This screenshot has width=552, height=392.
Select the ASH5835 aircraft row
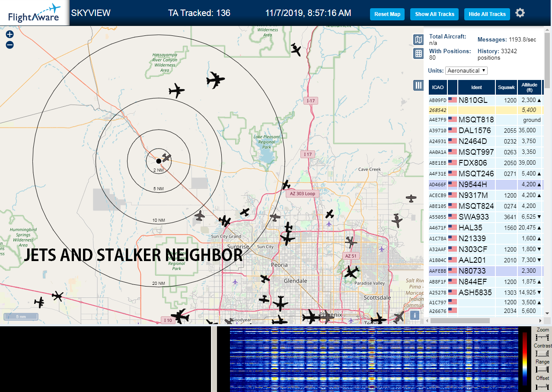click(x=485, y=292)
